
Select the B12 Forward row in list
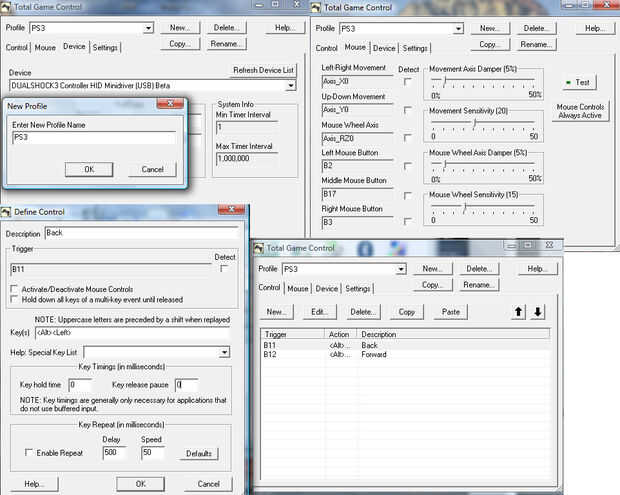pyautogui.click(x=405, y=354)
